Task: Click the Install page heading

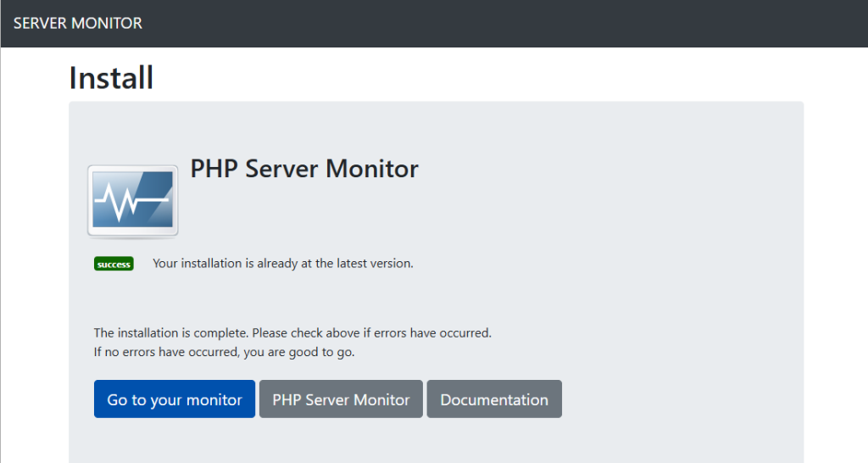Action: (x=111, y=77)
